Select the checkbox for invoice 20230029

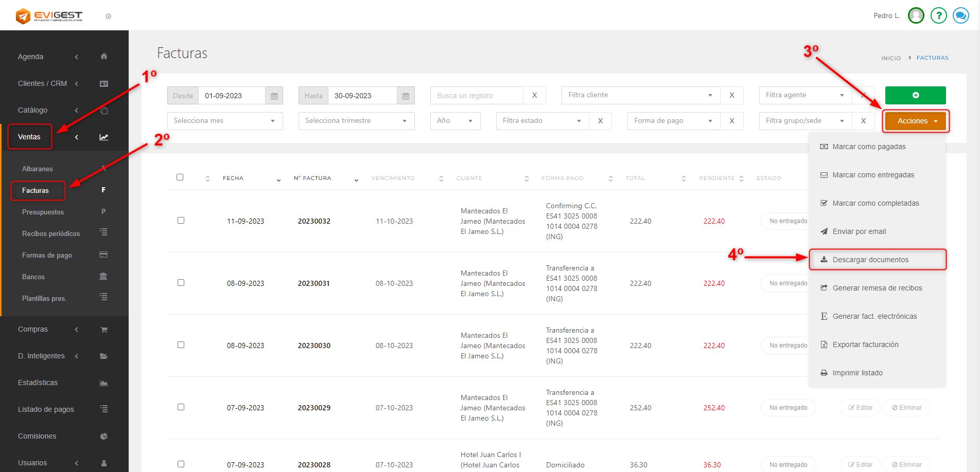(181, 407)
